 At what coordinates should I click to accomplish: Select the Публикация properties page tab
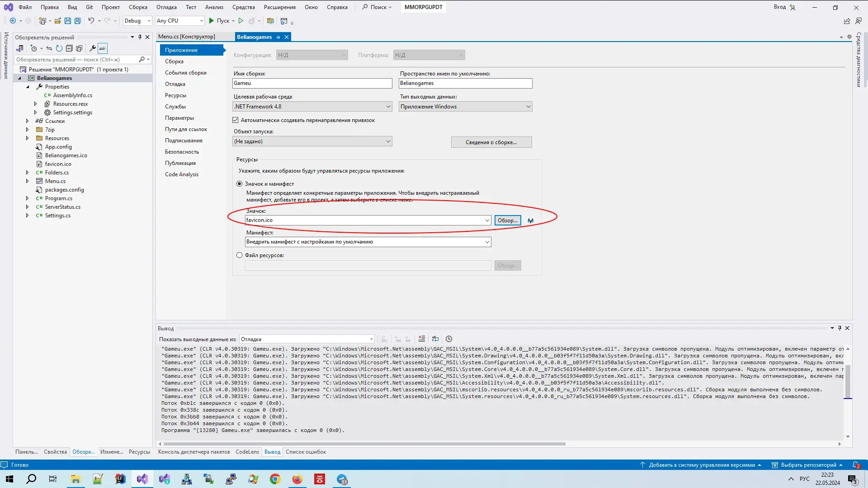coord(180,163)
